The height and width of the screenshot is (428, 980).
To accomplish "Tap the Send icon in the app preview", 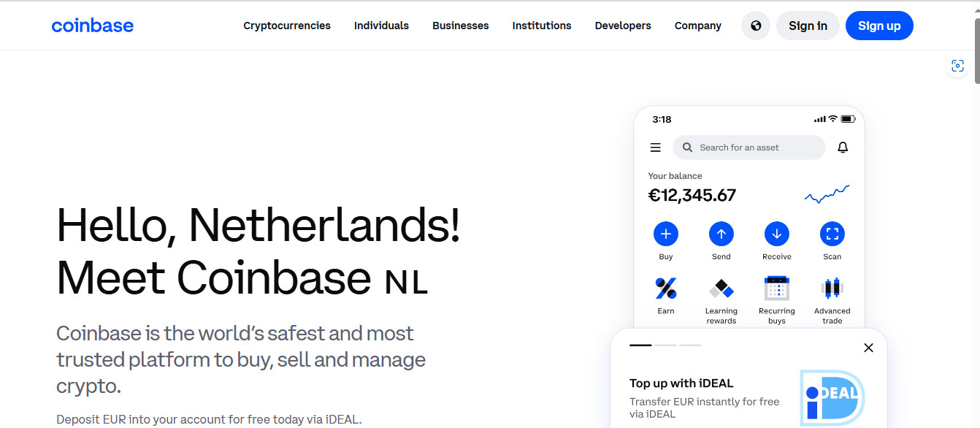I will click(721, 234).
